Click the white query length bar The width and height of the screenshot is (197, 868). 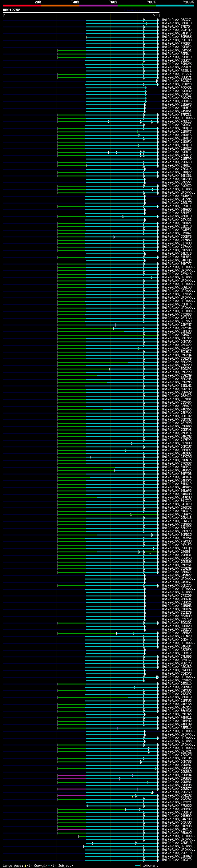pyautogui.click(x=81, y=12)
